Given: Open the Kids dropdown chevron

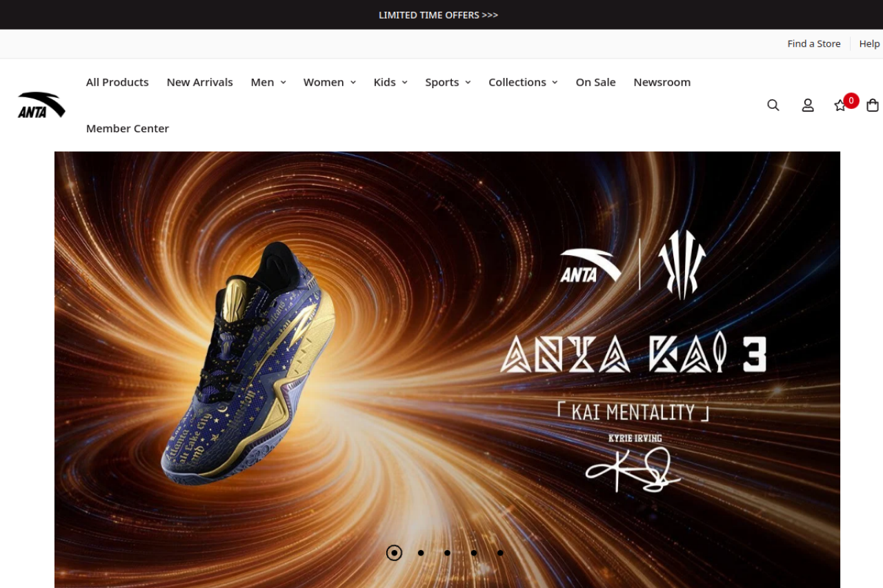Looking at the screenshot, I should tap(404, 82).
